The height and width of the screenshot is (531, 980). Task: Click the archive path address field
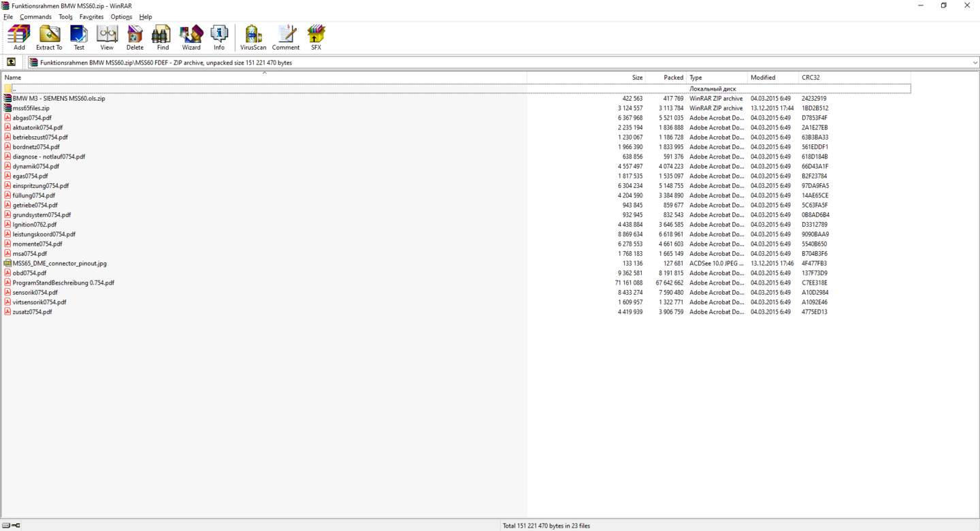pos(504,63)
